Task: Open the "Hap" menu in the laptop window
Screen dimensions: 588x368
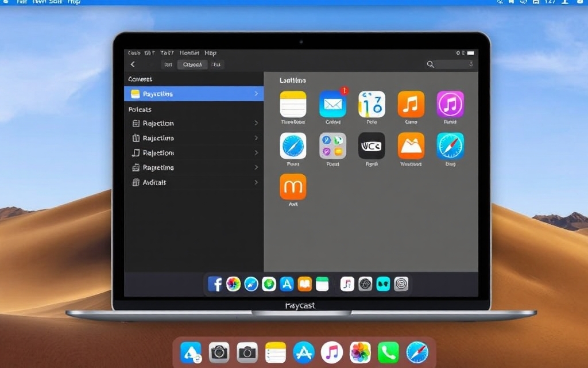Action: pyautogui.click(x=210, y=53)
